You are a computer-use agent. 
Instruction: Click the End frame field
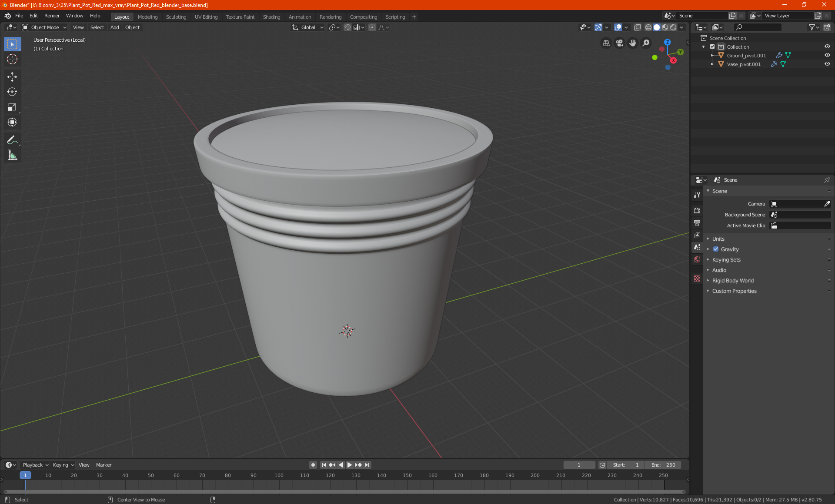[663, 465]
